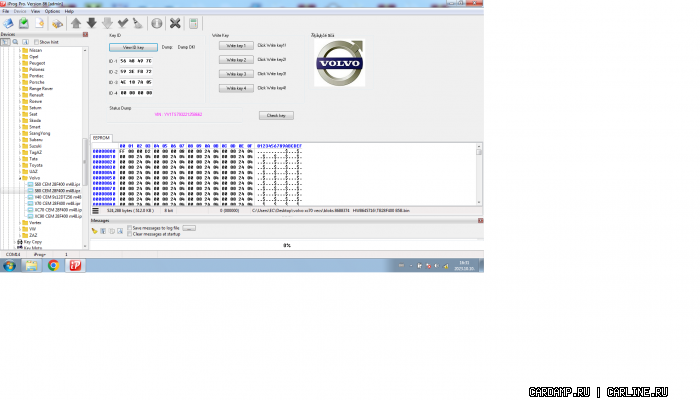Click the info icon in Devices panel toolbar
The height and width of the screenshot is (400, 700).
point(25,42)
